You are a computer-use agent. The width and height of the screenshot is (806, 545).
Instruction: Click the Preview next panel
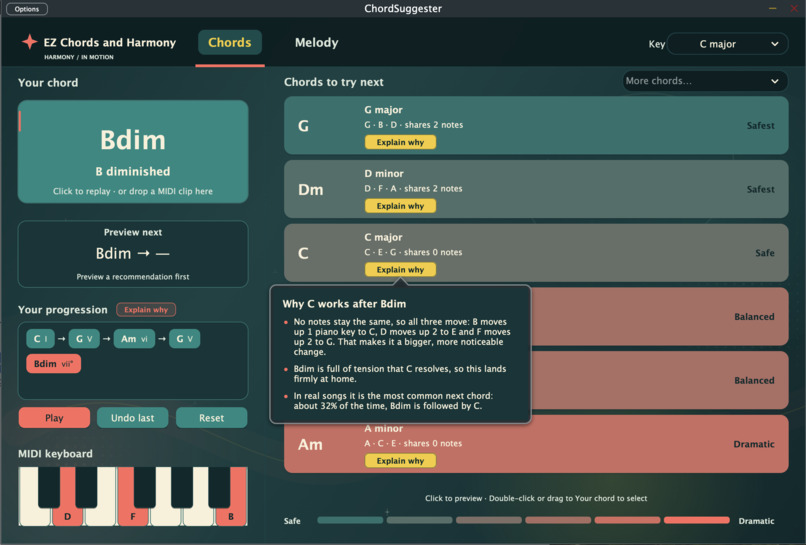[x=133, y=254]
